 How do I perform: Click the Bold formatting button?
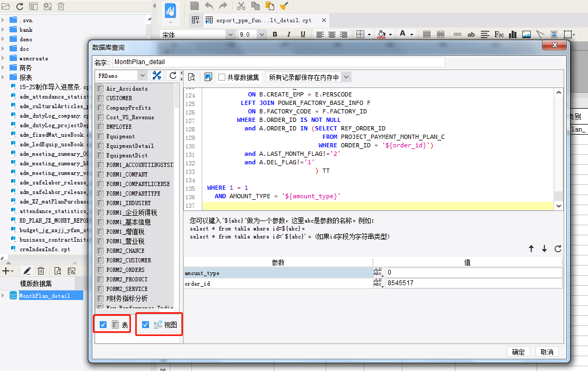(275, 34)
